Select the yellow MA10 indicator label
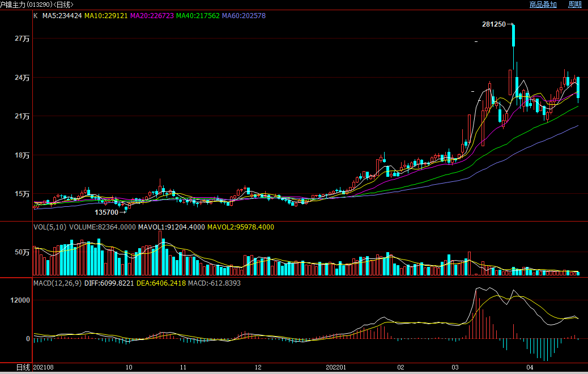The height and width of the screenshot is (374, 588). [106, 16]
